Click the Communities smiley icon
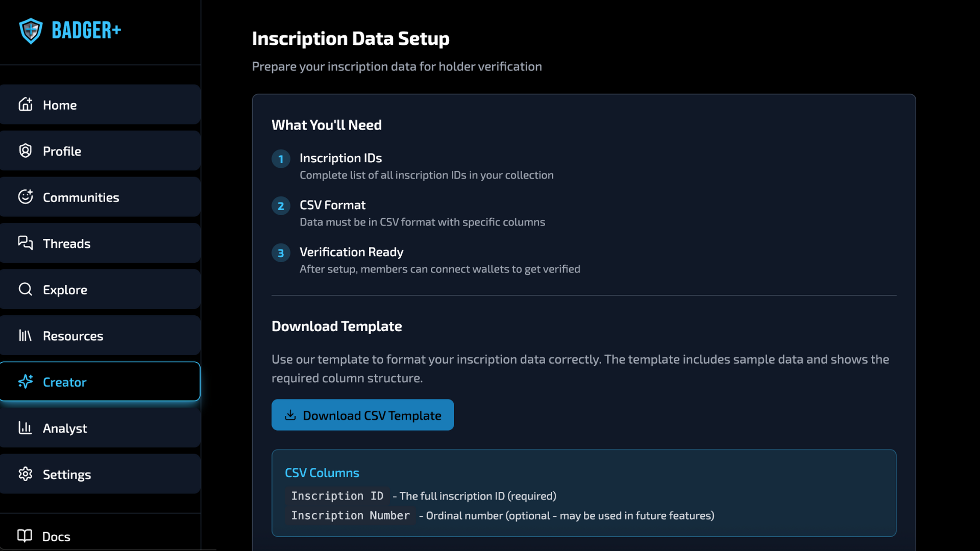The image size is (980, 551). tap(26, 197)
